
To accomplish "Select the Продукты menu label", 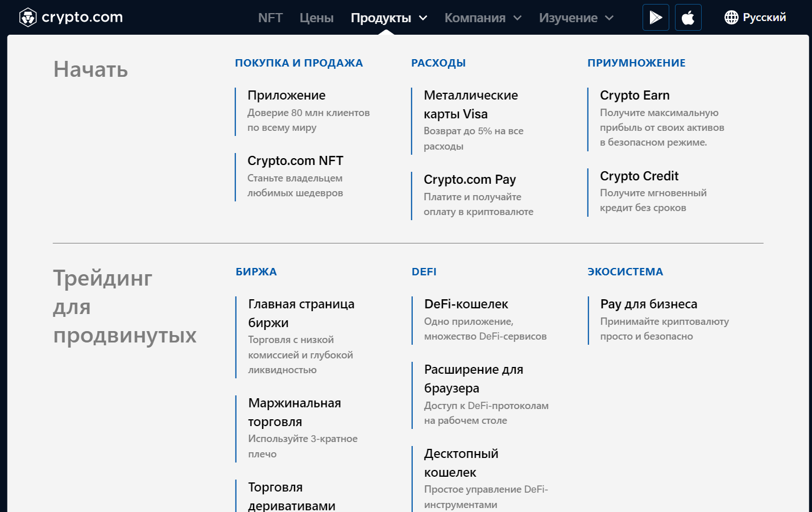I will click(381, 18).
